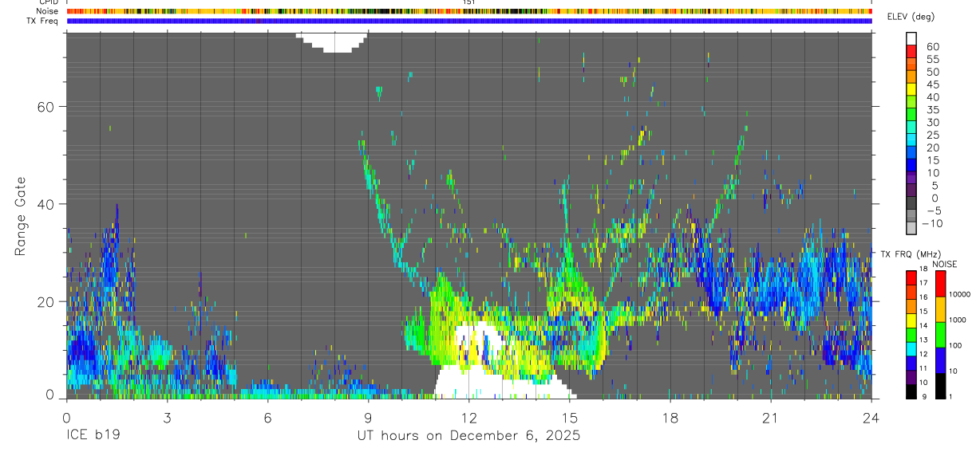Click x-axis tick label '21'
The width and height of the screenshot is (980, 452).
[x=770, y=419]
